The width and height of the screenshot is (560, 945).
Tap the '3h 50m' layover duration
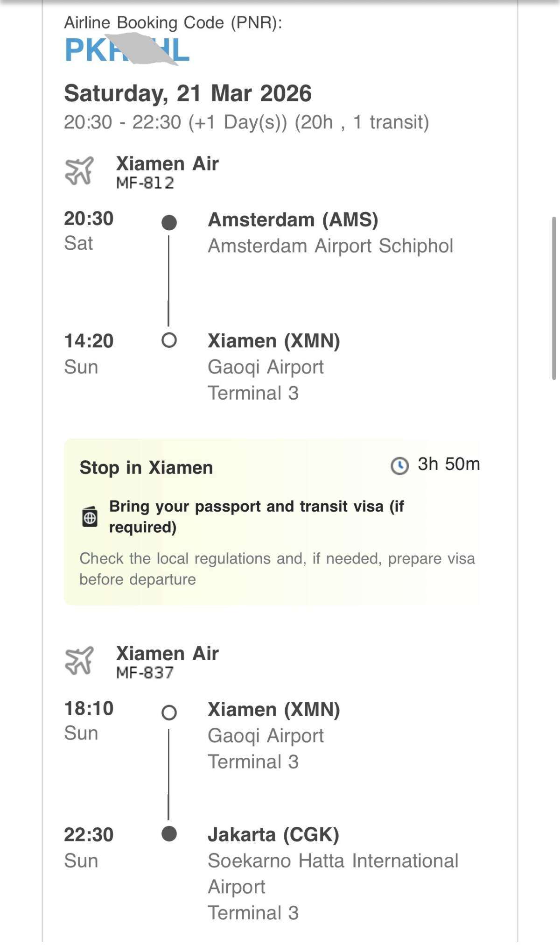[x=448, y=464]
